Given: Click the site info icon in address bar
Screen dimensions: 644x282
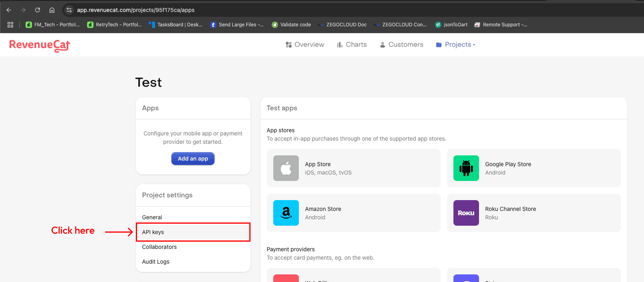Looking at the screenshot, I should pyautogui.click(x=69, y=10).
